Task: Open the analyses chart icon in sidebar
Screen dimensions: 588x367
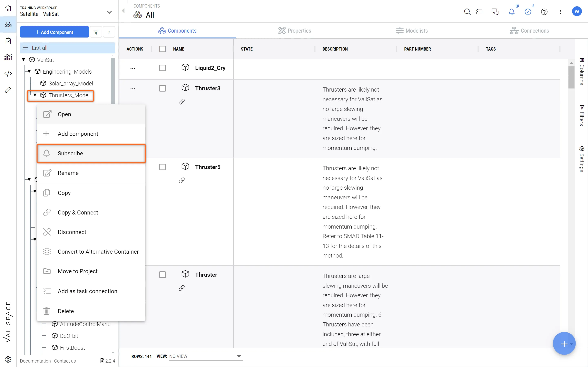Action: [x=8, y=57]
